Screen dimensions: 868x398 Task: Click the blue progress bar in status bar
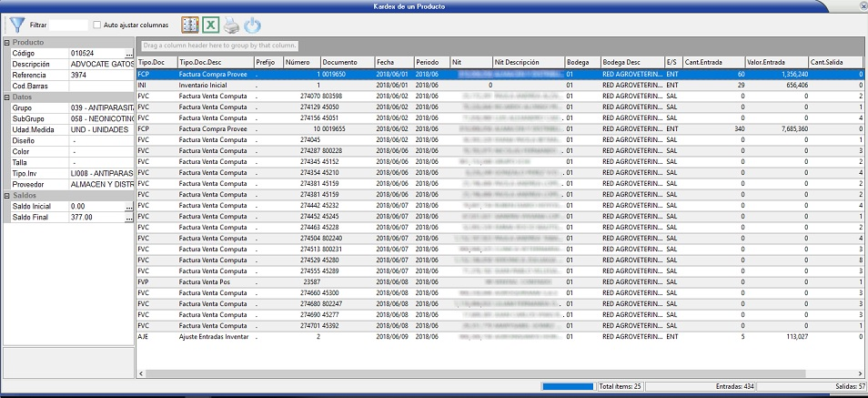[x=568, y=387]
